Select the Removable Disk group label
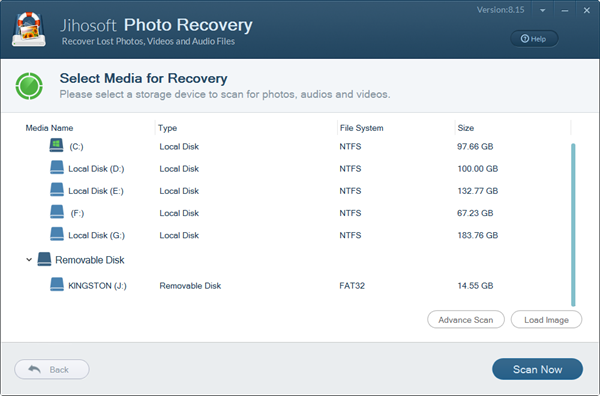600x396 pixels. click(x=90, y=260)
